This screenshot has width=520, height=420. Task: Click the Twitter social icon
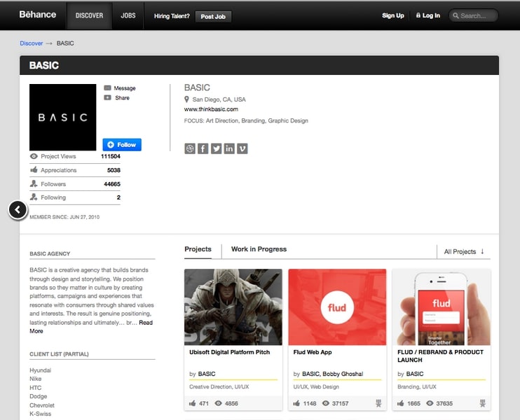tap(216, 148)
